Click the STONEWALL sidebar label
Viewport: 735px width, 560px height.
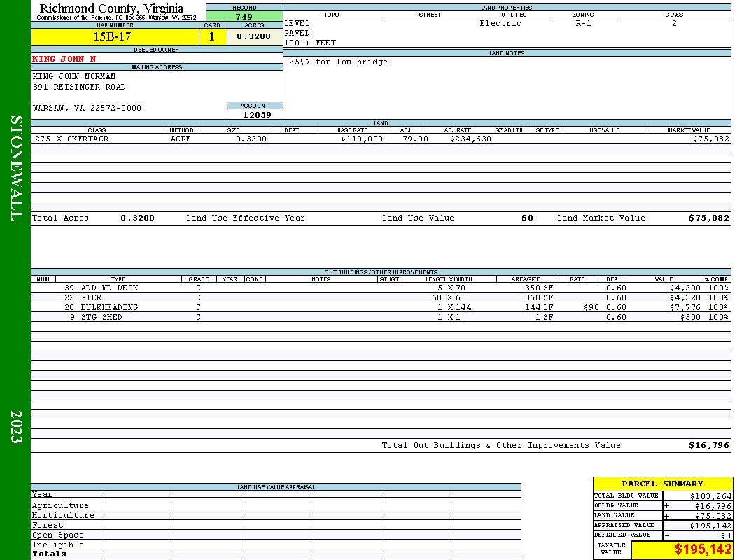pos(16,169)
